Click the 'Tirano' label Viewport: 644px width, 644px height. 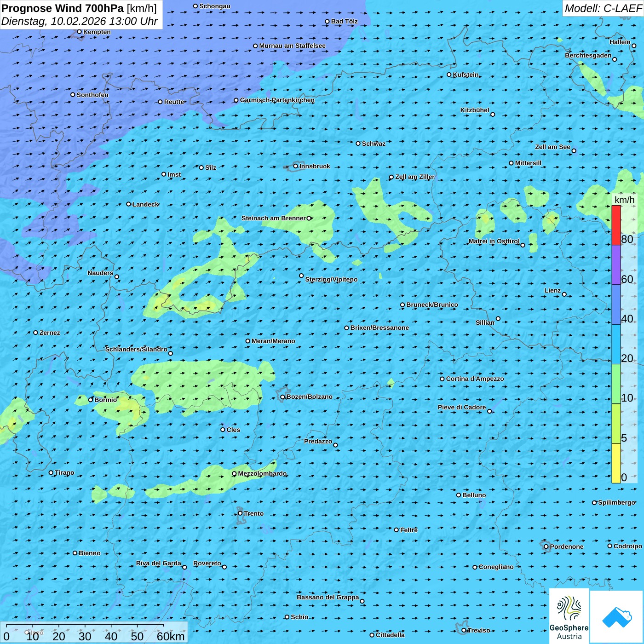click(x=64, y=472)
